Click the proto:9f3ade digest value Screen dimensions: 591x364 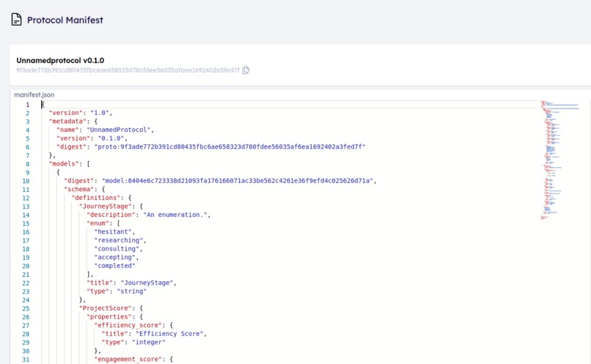pos(230,146)
